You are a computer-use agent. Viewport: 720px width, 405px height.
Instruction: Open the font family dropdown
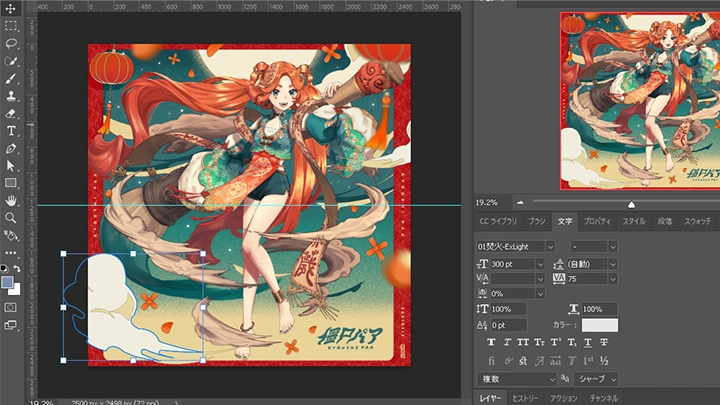[550, 246]
